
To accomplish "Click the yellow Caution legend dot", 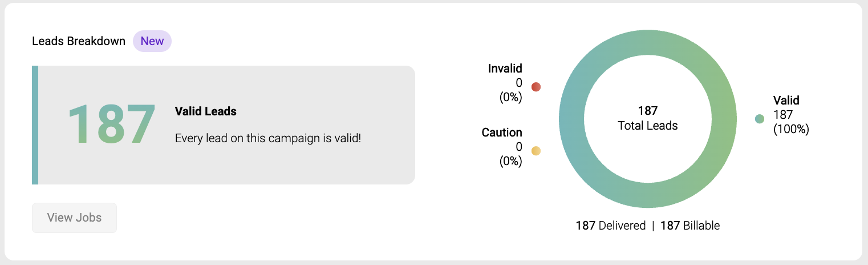I will [536, 151].
